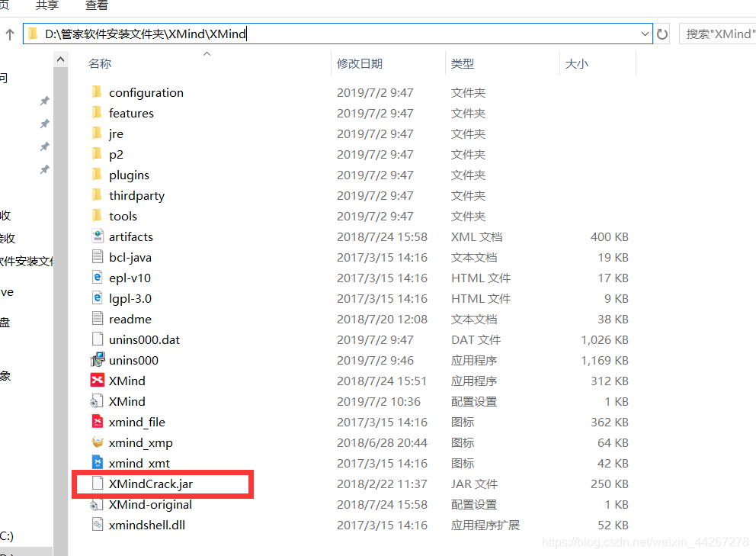
Task: Open the address bar history dropdown
Action: (645, 34)
